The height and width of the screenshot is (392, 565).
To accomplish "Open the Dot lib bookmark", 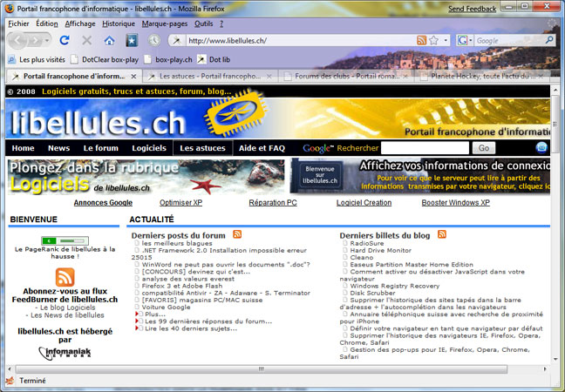I will (214, 59).
